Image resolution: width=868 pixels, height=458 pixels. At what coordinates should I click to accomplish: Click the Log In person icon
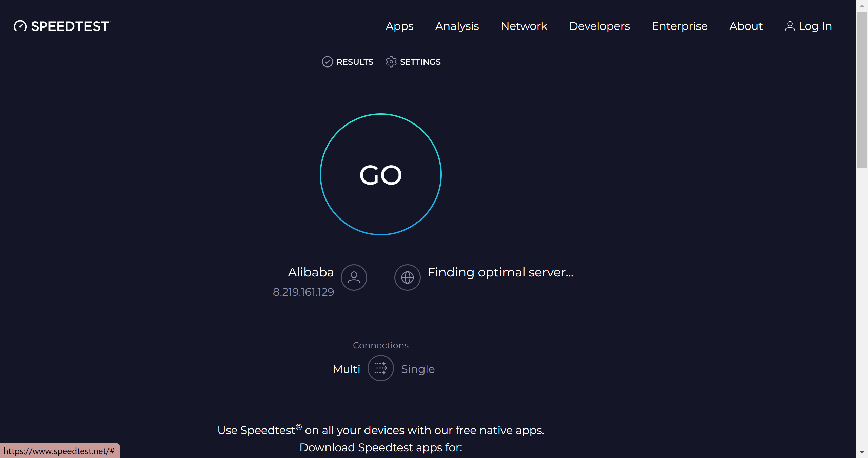point(790,26)
